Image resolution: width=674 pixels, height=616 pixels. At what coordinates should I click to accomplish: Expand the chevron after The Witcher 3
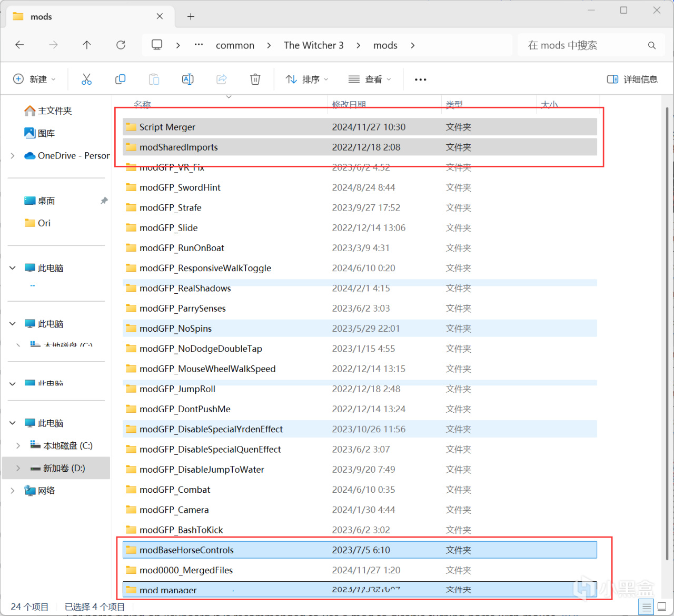tap(359, 45)
